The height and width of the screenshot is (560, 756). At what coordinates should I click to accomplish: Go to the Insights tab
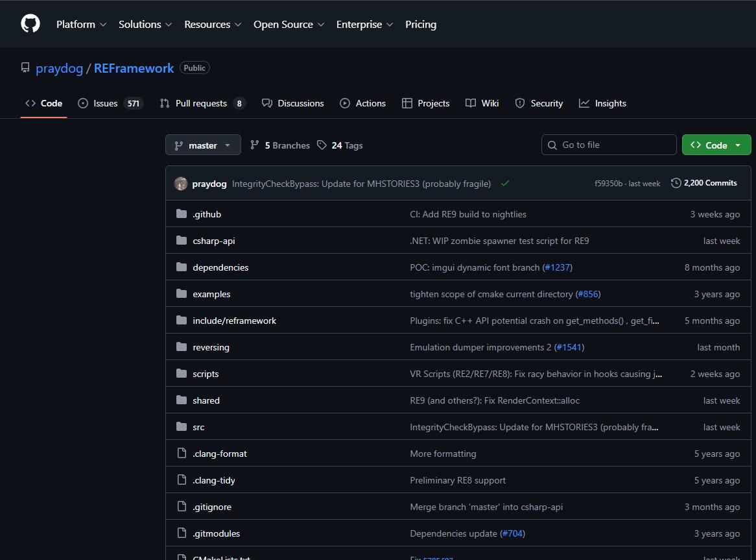602,103
